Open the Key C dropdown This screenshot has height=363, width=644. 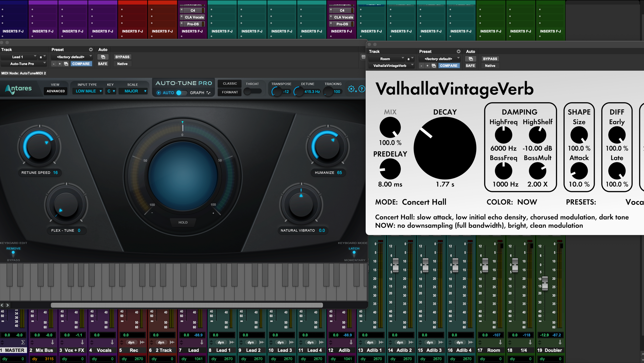(x=111, y=91)
